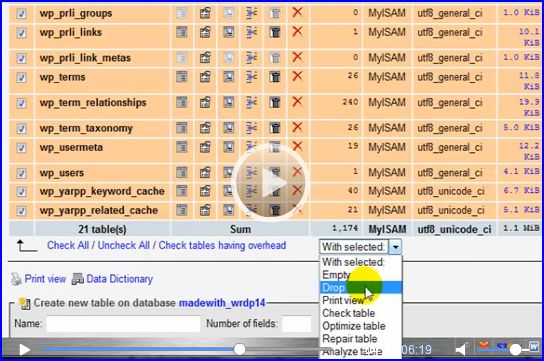Open Structure icon for wp_prli_link_metas
Screen dimensions: 544x361
205,58
